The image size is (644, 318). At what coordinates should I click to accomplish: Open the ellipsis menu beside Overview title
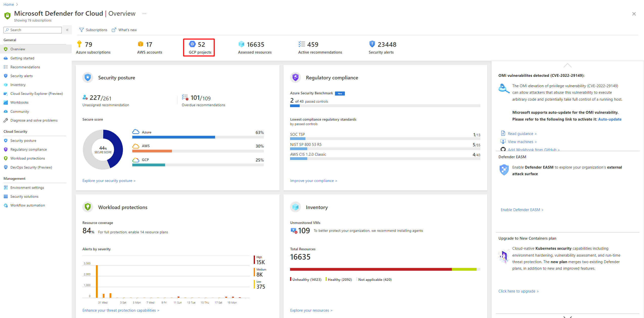(144, 14)
